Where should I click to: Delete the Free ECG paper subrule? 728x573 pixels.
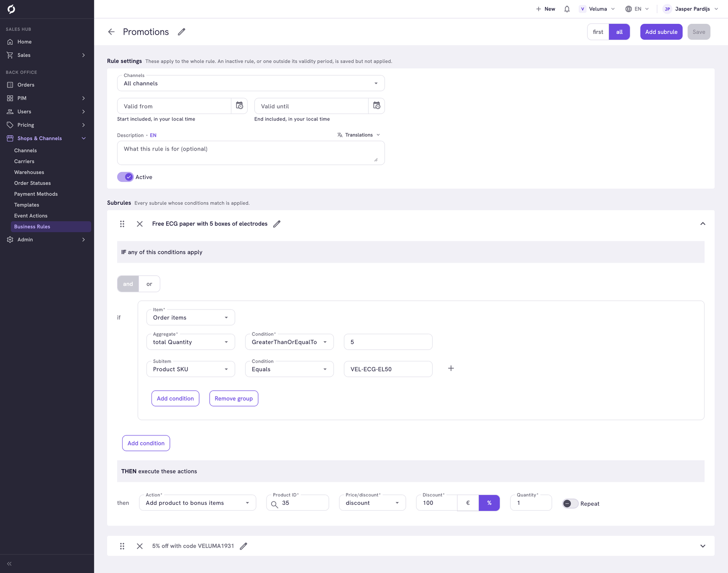(x=140, y=224)
